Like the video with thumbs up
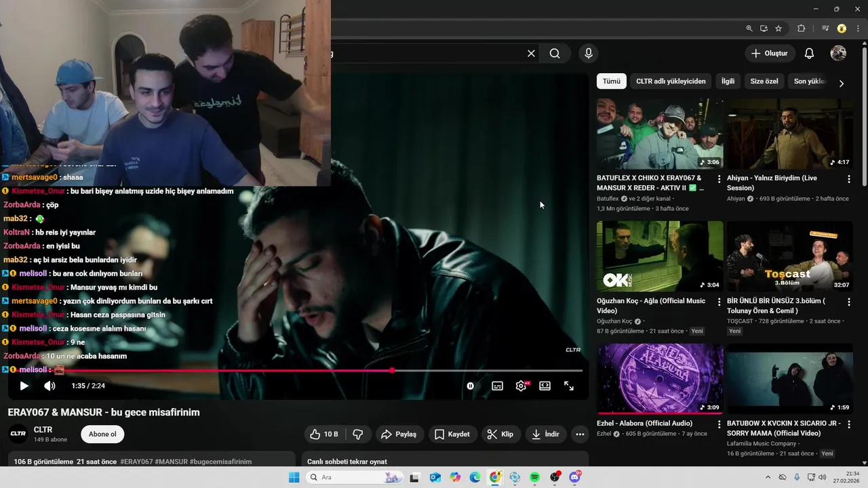The height and width of the screenshot is (488, 868). point(324,434)
